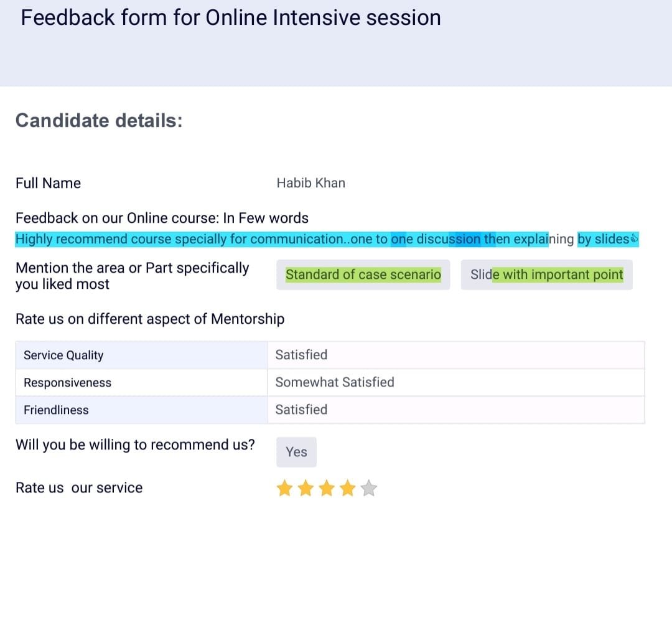This screenshot has width=672, height=635.
Task: Click the 'Candidate details:' heading
Action: 99,120
